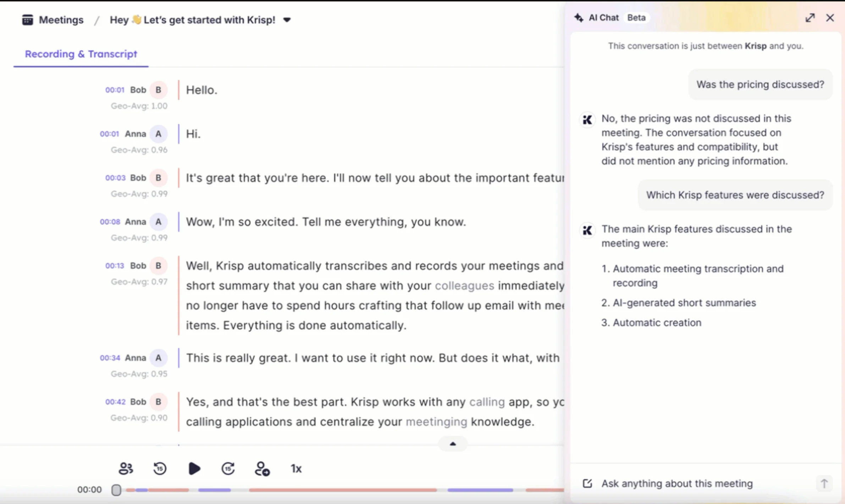The width and height of the screenshot is (845, 504).
Task: Seek to the long red segment in timeline
Action: click(x=343, y=490)
